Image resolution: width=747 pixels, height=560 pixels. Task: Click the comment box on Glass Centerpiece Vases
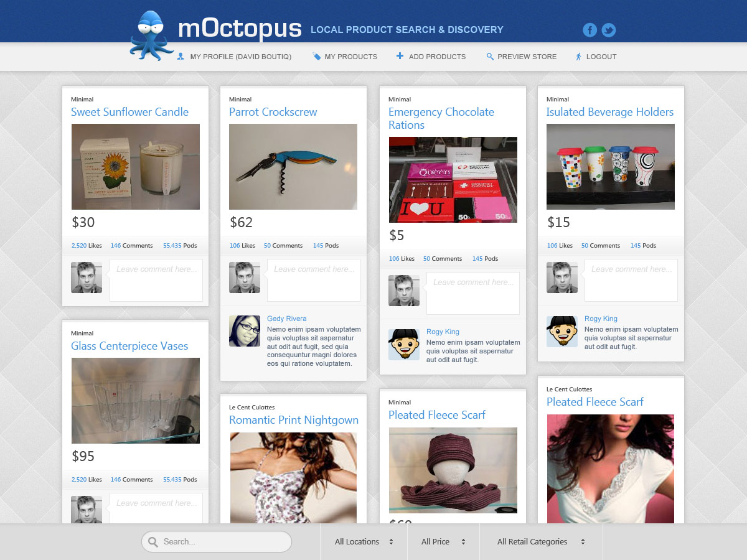click(x=156, y=508)
